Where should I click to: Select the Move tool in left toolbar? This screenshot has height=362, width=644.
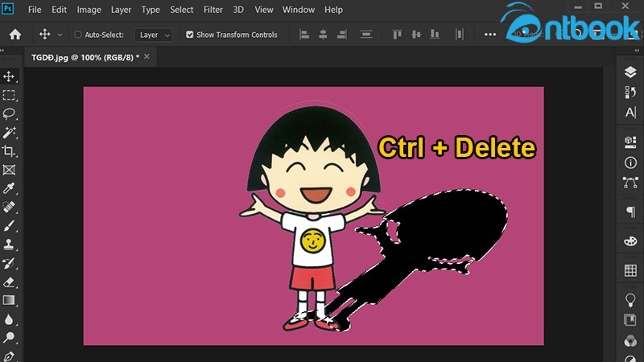pyautogui.click(x=9, y=76)
